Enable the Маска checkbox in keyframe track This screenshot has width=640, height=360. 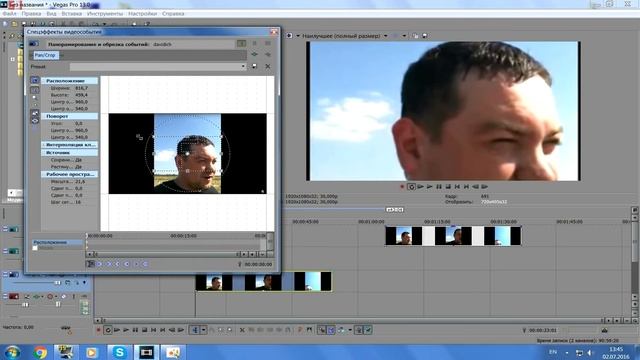[x=35, y=248]
